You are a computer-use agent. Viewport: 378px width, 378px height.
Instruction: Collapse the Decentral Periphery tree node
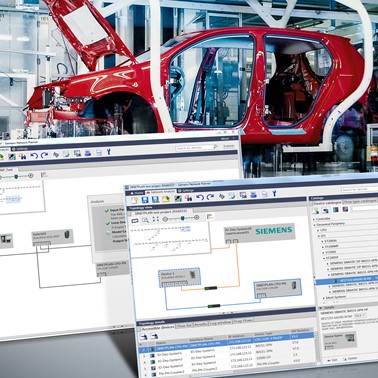pyautogui.click(x=314, y=224)
